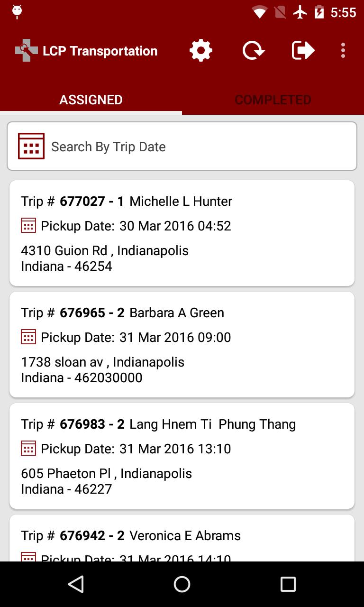Viewport: 364px width, 607px height.
Task: Select the Assigned tab
Action: pyautogui.click(x=91, y=100)
